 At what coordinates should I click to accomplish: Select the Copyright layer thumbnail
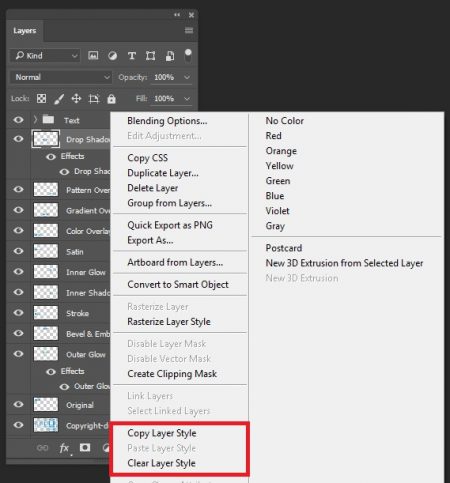click(46, 425)
